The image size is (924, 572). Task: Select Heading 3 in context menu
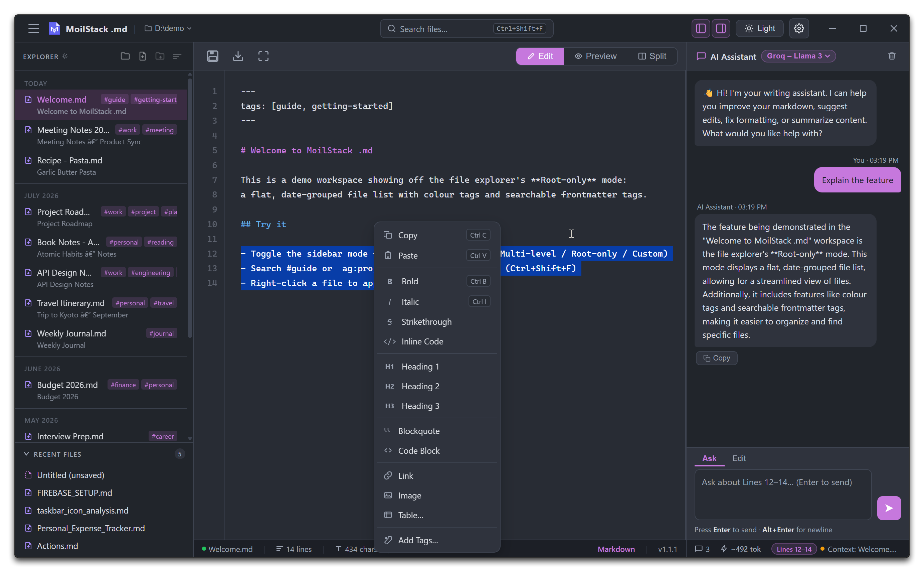(x=437, y=406)
